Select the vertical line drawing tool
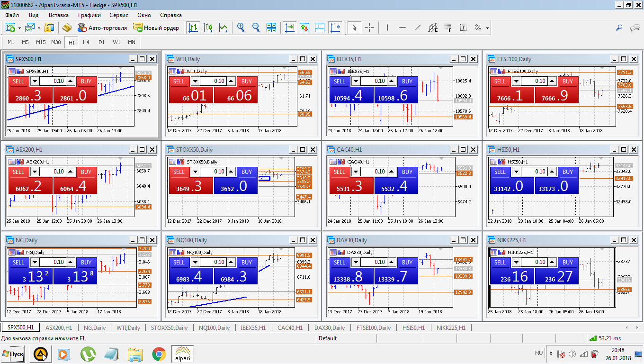The image size is (644, 364). coord(387,27)
